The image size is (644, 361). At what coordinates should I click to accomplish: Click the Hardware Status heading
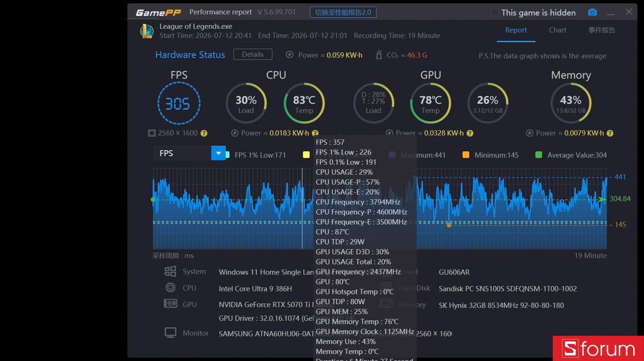190,55
